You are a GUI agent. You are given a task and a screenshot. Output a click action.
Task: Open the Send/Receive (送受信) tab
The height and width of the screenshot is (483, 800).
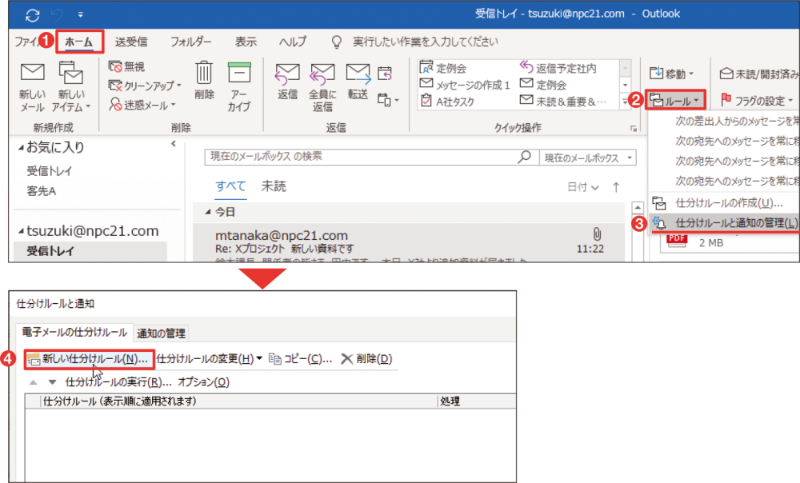click(x=133, y=42)
